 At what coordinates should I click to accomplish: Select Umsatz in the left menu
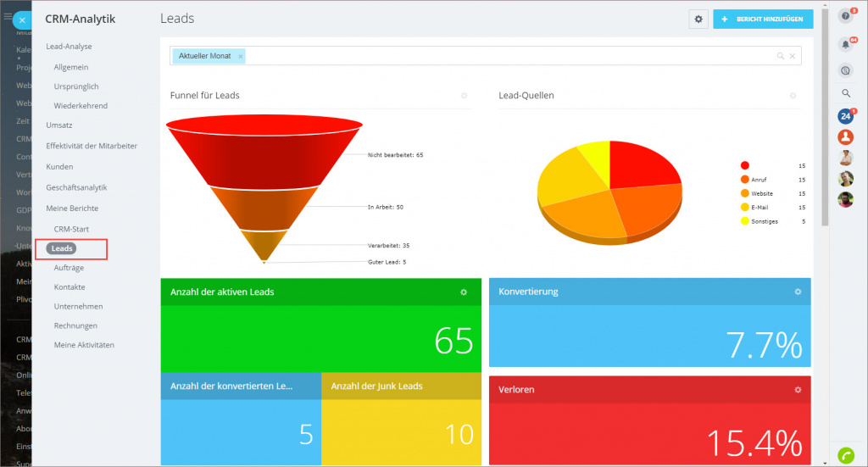(x=58, y=125)
